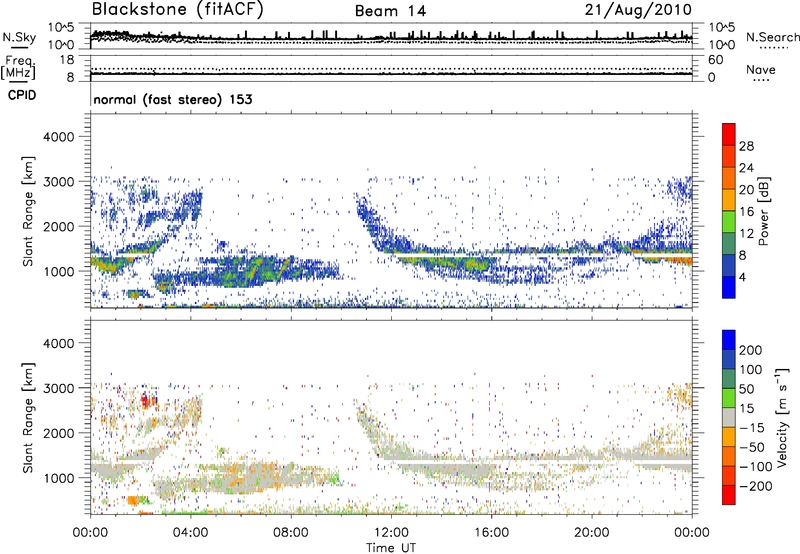Screen dimensions: 800x554
Task: Click the -100 label on Velocity colorbar
Action: tap(756, 467)
